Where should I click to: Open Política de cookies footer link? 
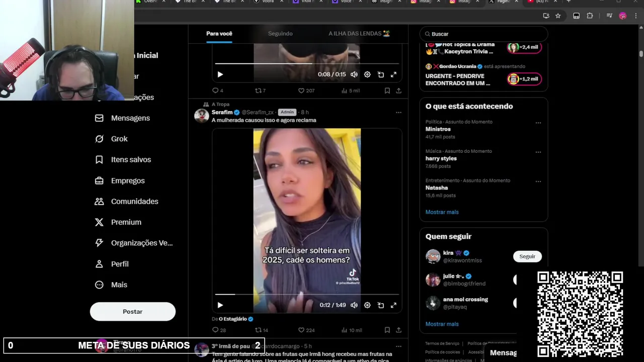[x=443, y=352]
